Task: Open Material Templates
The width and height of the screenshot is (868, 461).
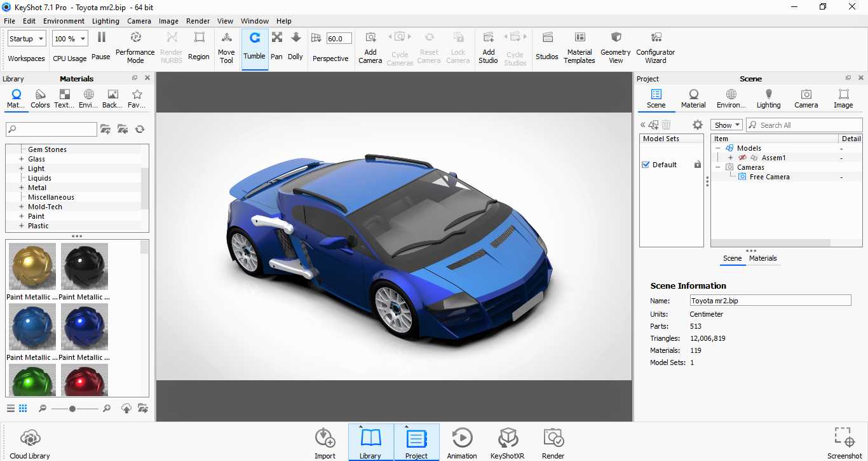Action: (x=580, y=47)
